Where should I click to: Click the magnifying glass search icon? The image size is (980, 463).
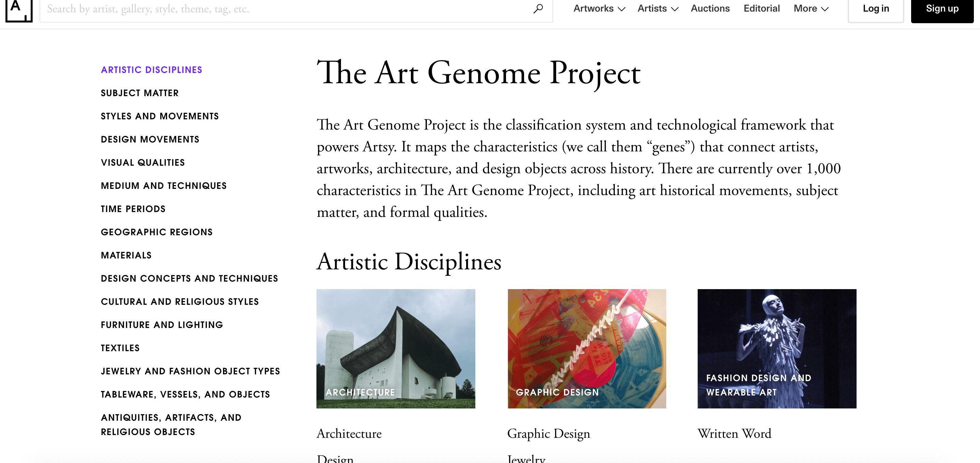click(538, 9)
